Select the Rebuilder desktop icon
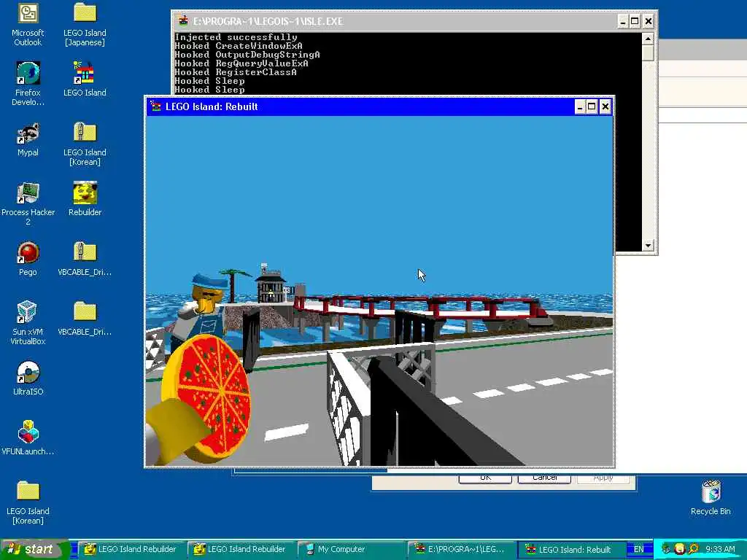The image size is (747, 560). pyautogui.click(x=85, y=198)
